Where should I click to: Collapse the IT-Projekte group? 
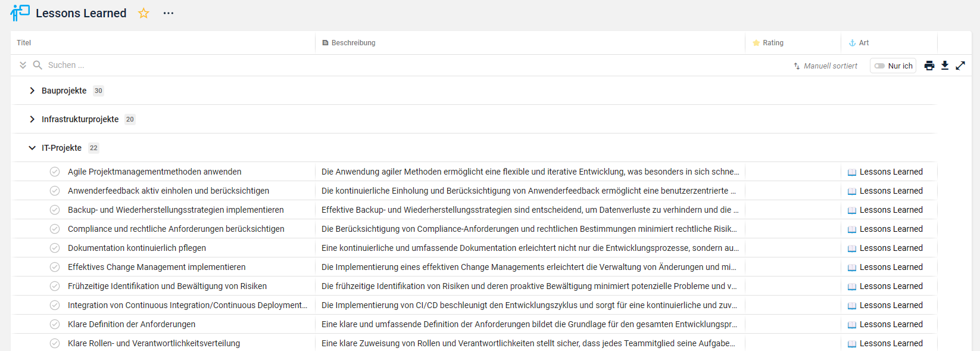click(x=32, y=148)
